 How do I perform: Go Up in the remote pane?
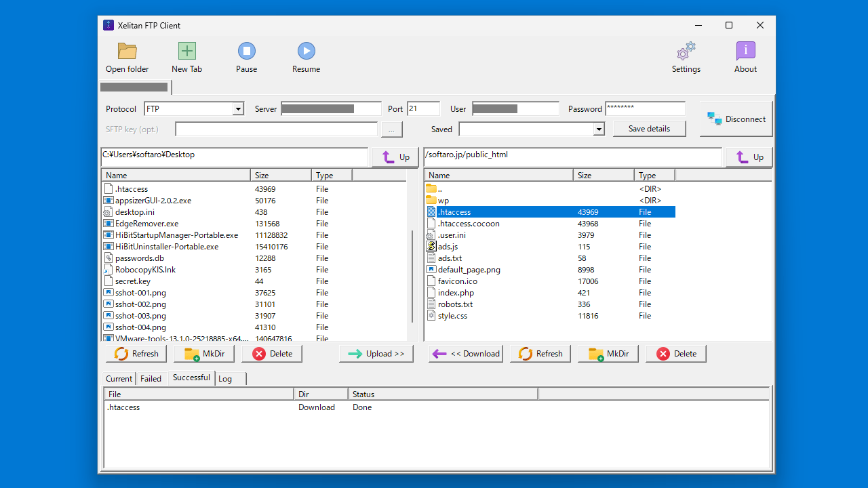click(x=749, y=157)
